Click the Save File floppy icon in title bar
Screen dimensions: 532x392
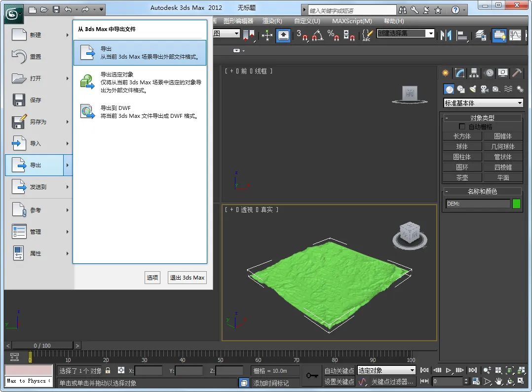click(56, 9)
